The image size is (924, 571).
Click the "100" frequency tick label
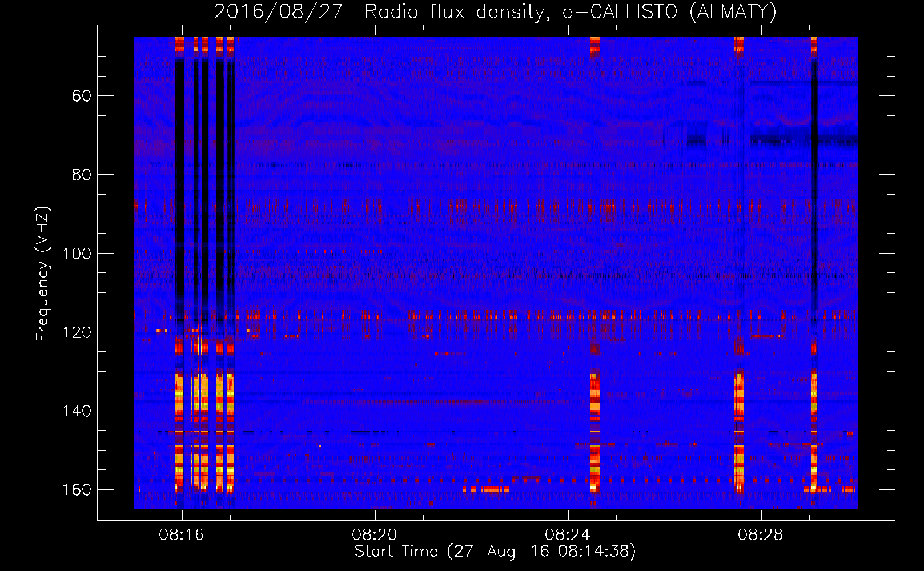pos(77,254)
